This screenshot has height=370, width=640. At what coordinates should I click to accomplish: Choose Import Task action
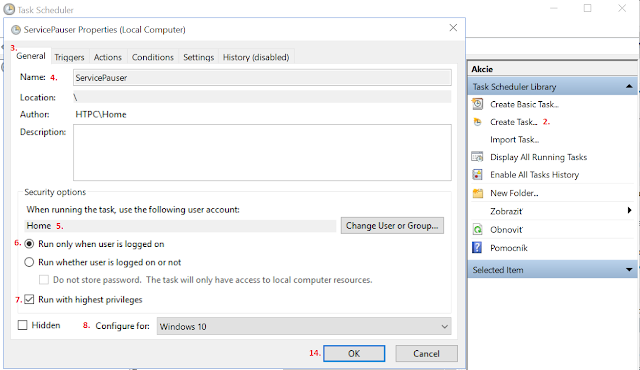pos(514,140)
